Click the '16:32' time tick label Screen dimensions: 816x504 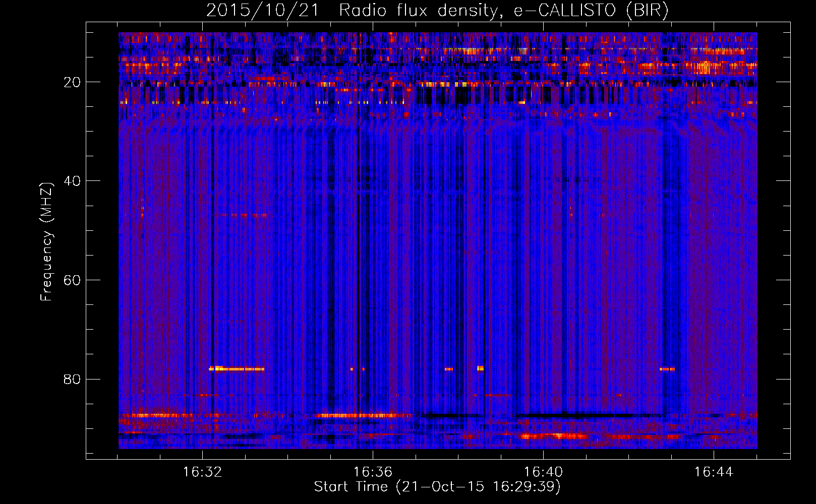click(x=202, y=472)
